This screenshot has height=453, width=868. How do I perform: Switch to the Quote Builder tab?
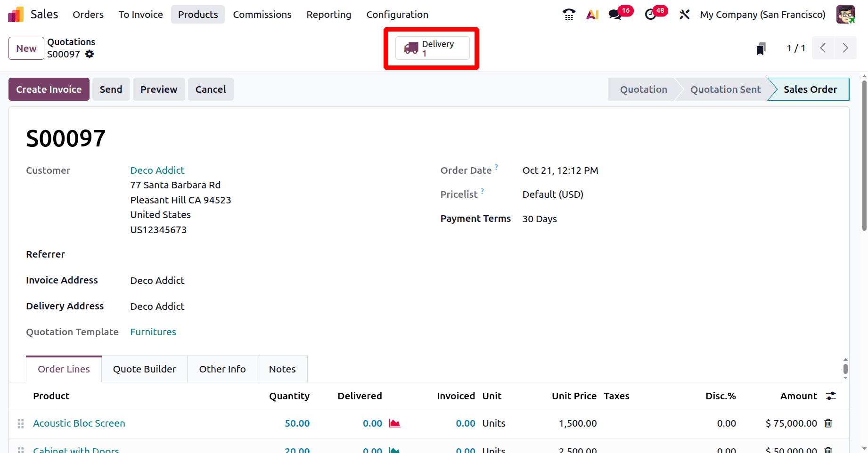pos(144,369)
